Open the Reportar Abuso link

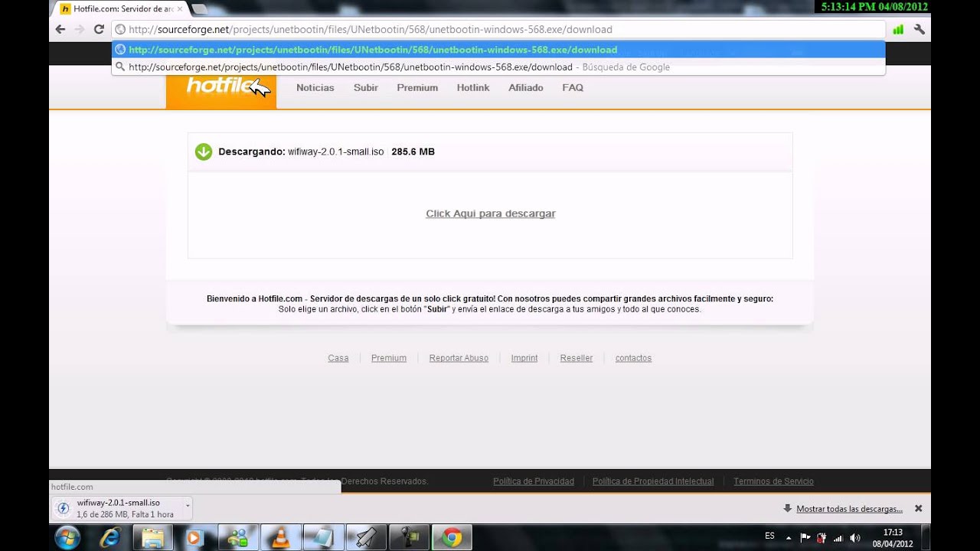pyautogui.click(x=459, y=357)
